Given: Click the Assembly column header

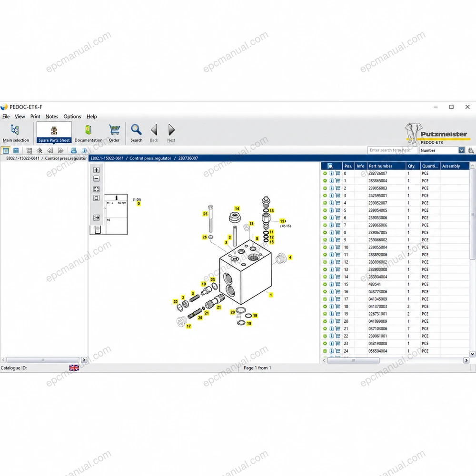Looking at the screenshot, I should coord(455,166).
